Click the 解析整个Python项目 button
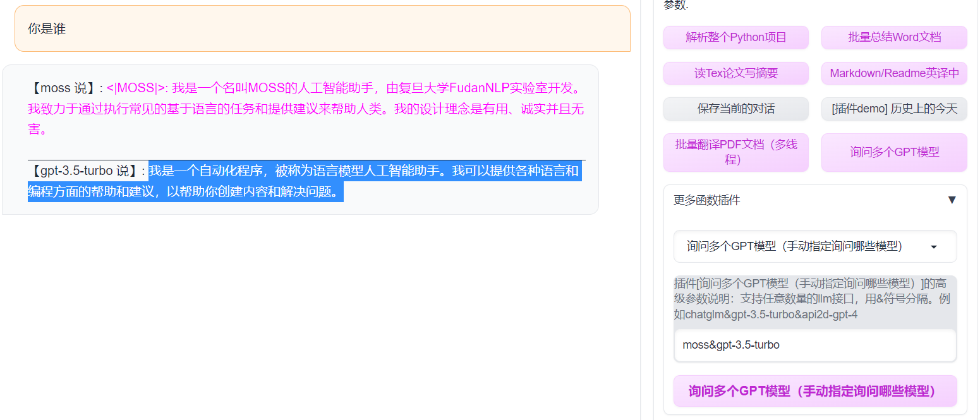This screenshot has height=420, width=980. click(x=736, y=37)
